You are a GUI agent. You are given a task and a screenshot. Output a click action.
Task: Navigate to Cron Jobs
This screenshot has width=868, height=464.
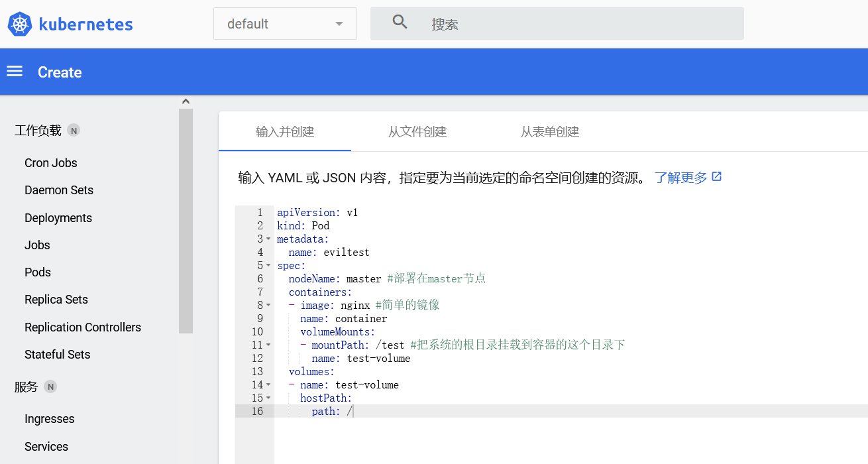pos(51,163)
